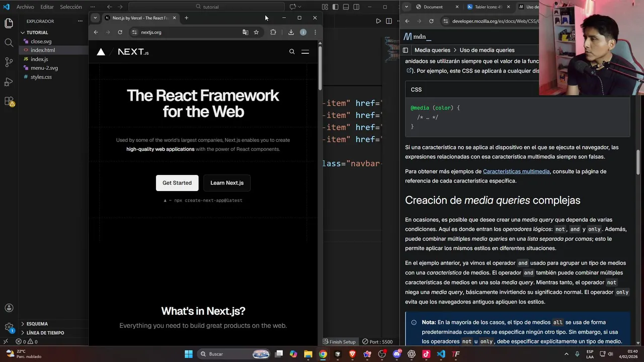644x362 pixels.
Task: Open the Selección menu
Action: 71,7
